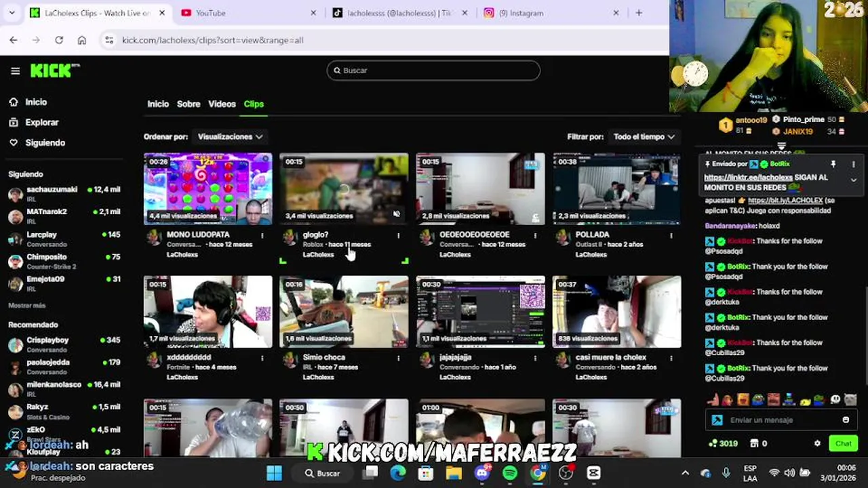Play the casi muere la cholex thumbnail
This screenshot has width=868, height=488.
[617, 312]
